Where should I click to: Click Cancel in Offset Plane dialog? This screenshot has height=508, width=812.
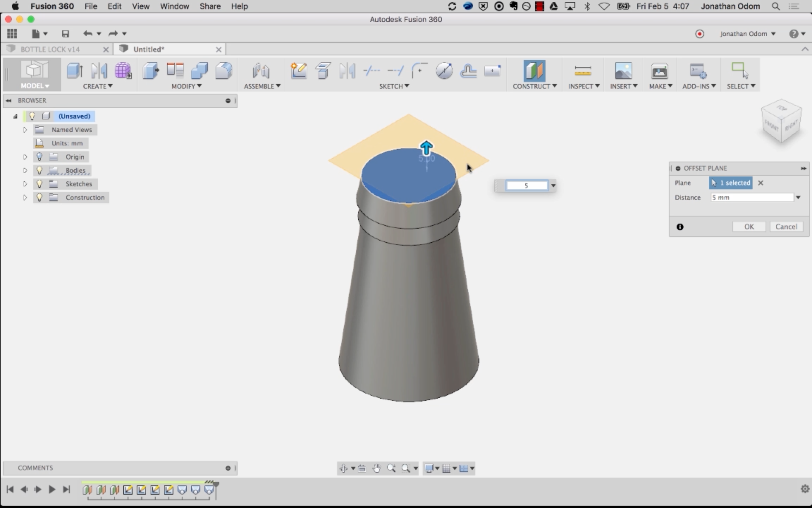pyautogui.click(x=786, y=226)
